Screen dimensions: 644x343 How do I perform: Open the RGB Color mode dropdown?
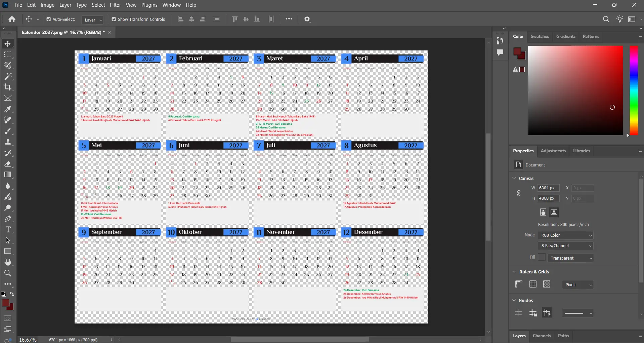(566, 235)
